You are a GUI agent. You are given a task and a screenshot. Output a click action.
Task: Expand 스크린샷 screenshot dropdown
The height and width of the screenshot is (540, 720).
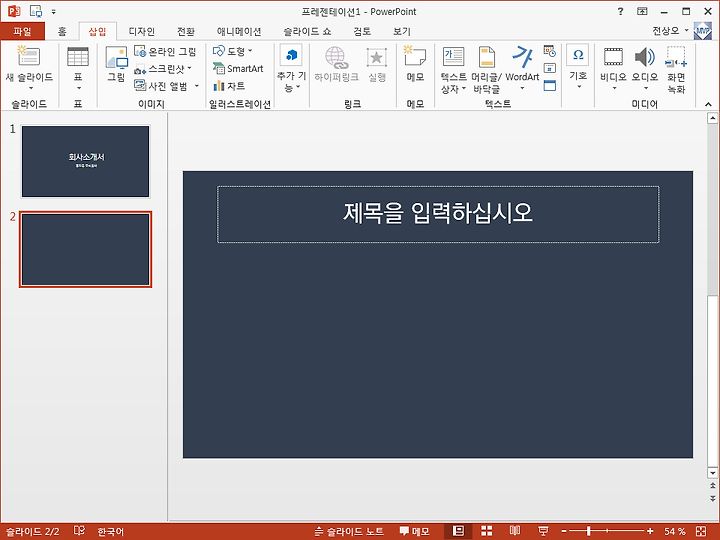coord(190,68)
